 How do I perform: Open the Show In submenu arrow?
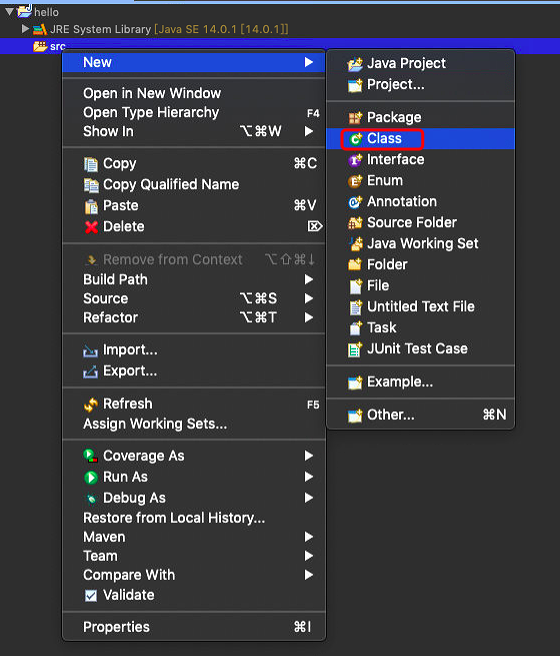tap(309, 131)
